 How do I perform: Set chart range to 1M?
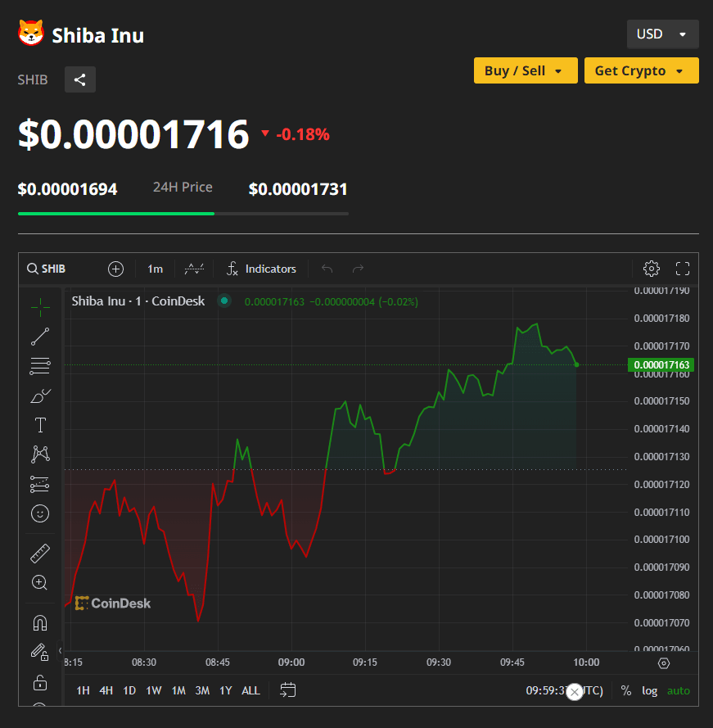pyautogui.click(x=178, y=690)
